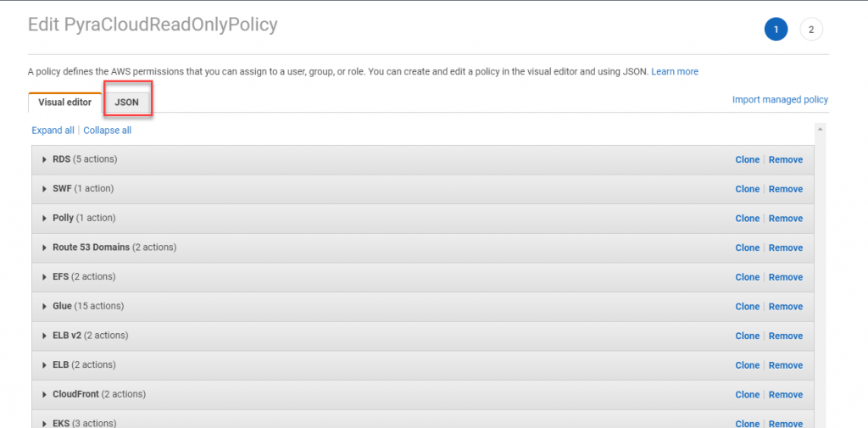Click Collapse all link
Image resolution: width=868 pixels, height=428 pixels.
coord(108,131)
